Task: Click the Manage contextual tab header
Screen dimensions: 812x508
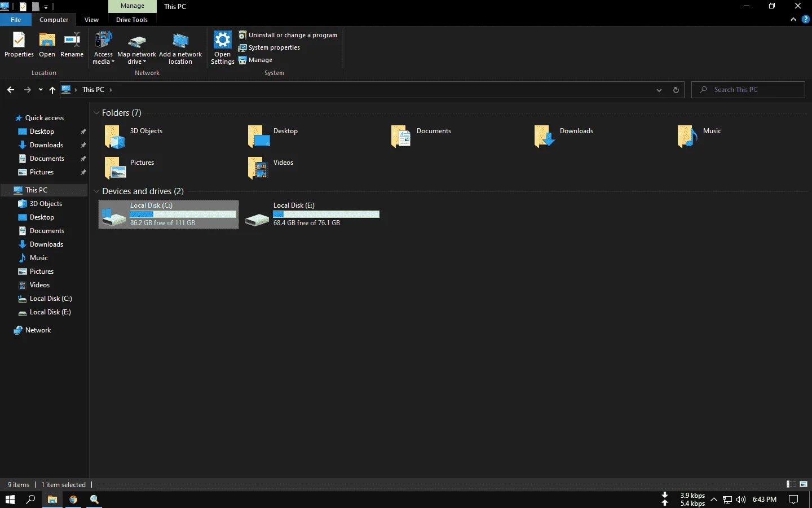Action: [x=133, y=6]
